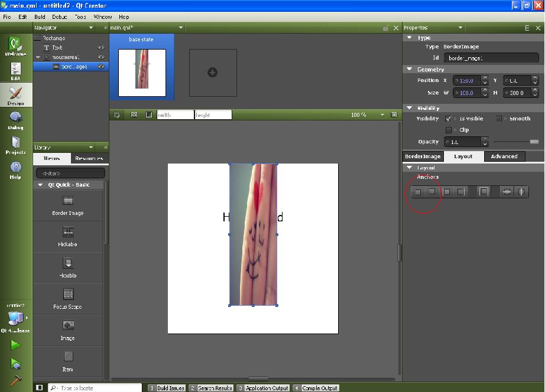The width and height of the screenshot is (545, 392).
Task: Open the Navigator panel dropdown
Action: tap(90, 28)
